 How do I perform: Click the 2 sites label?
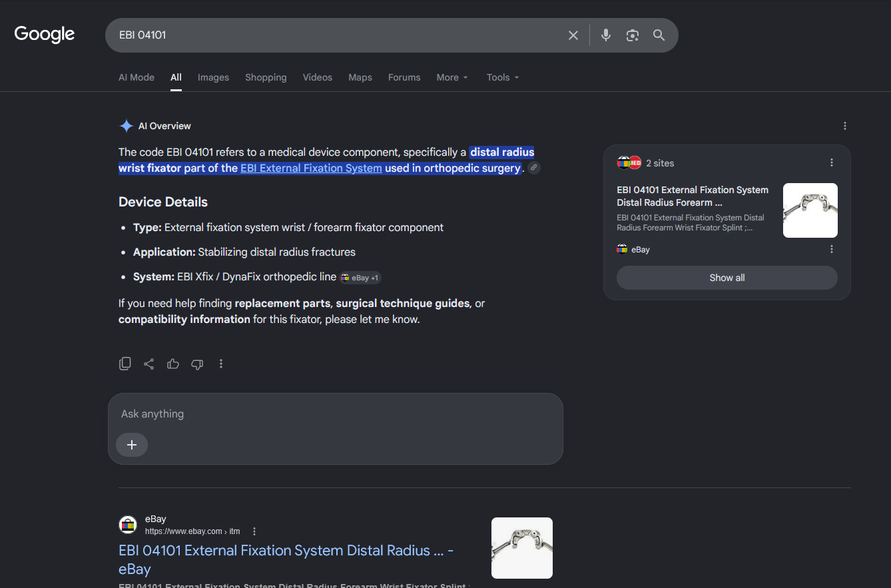pos(660,163)
